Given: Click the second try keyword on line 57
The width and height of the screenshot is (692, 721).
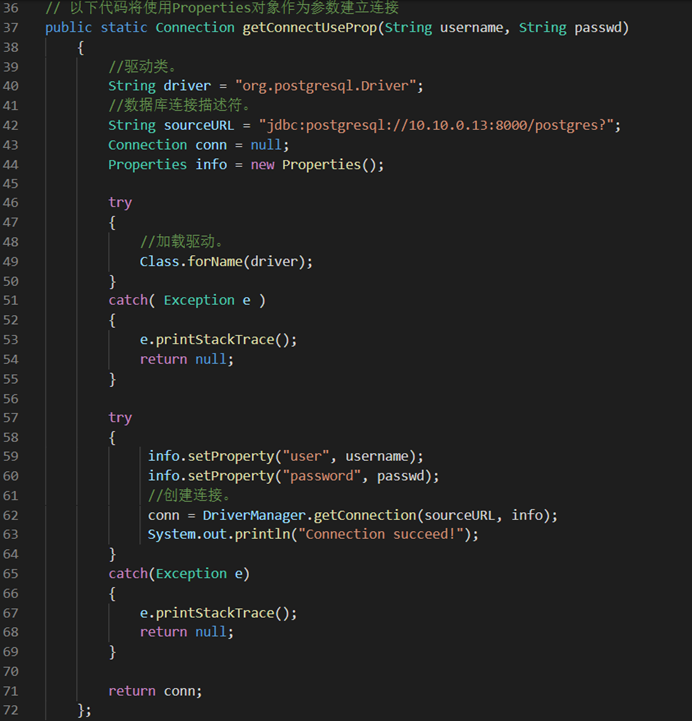Looking at the screenshot, I should tap(120, 418).
